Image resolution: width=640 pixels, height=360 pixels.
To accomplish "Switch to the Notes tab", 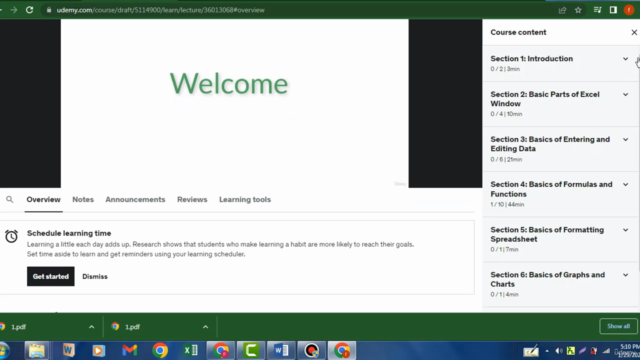I will click(x=83, y=200).
